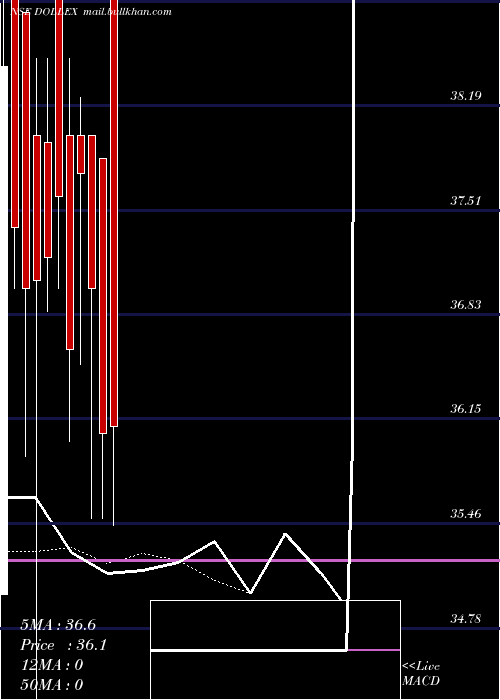Click the 50MA : 0 reading

pyautogui.click(x=52, y=684)
